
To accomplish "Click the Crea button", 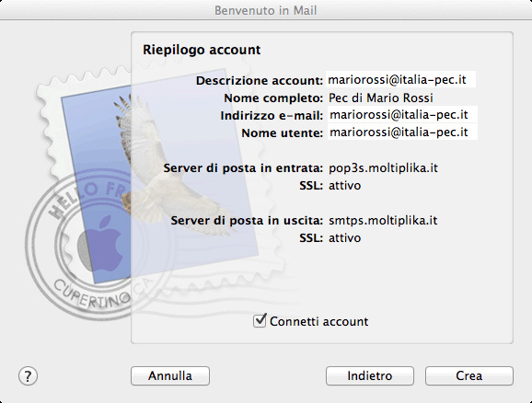I will (468, 376).
